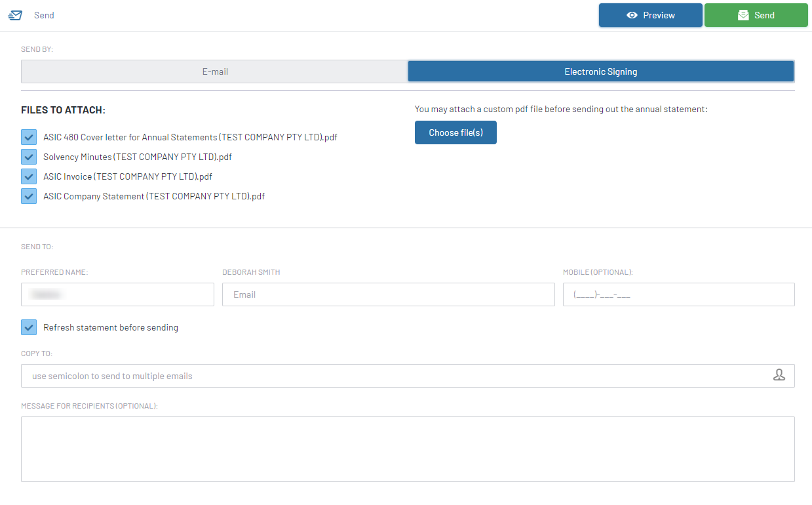This screenshot has height=505, width=812.
Task: Click the message for recipients text area
Action: tap(406, 449)
